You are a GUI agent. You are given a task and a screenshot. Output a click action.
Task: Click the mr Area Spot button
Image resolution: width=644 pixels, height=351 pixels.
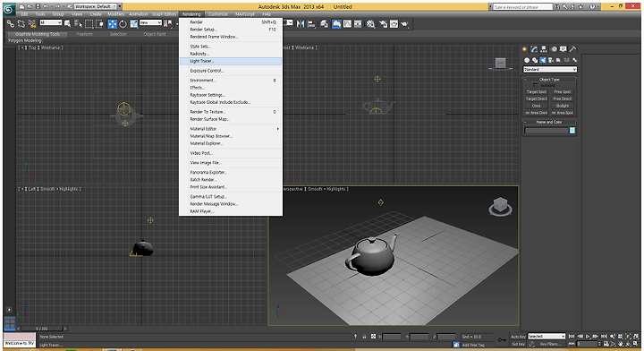pos(563,113)
